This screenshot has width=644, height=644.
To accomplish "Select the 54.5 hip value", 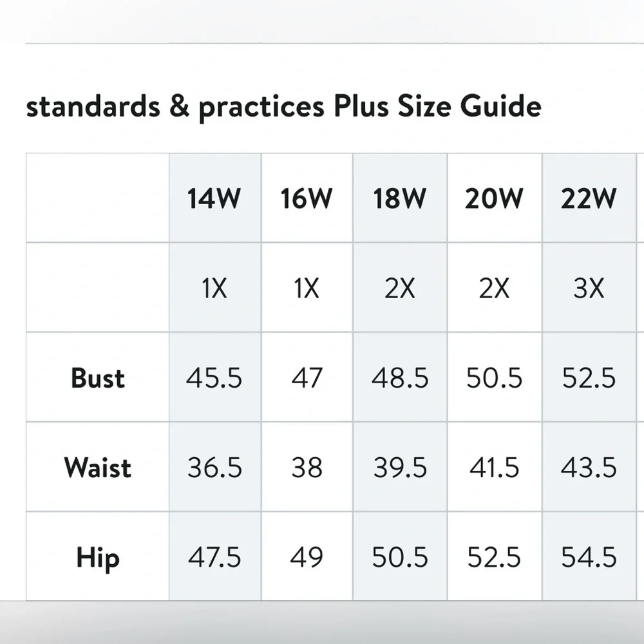I will coord(589,557).
